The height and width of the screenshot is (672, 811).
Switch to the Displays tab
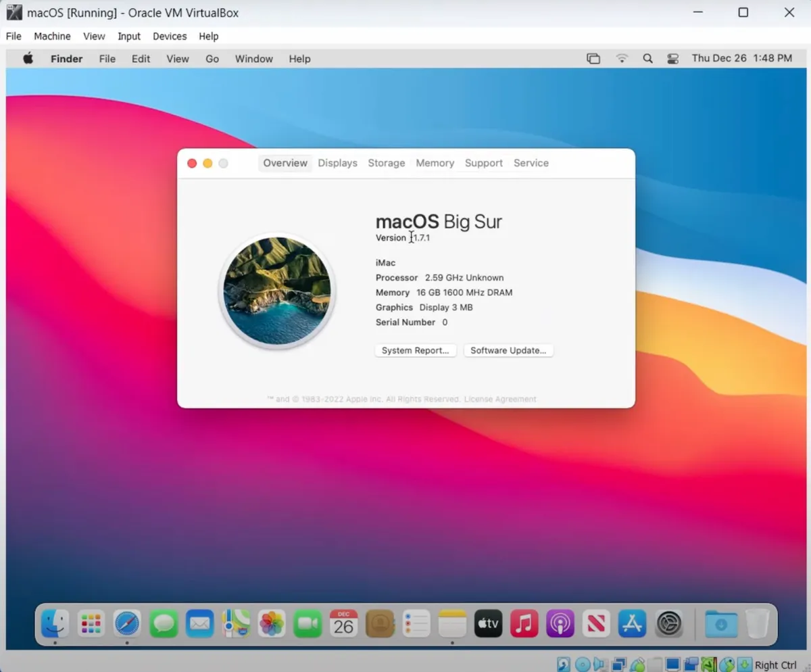click(337, 163)
